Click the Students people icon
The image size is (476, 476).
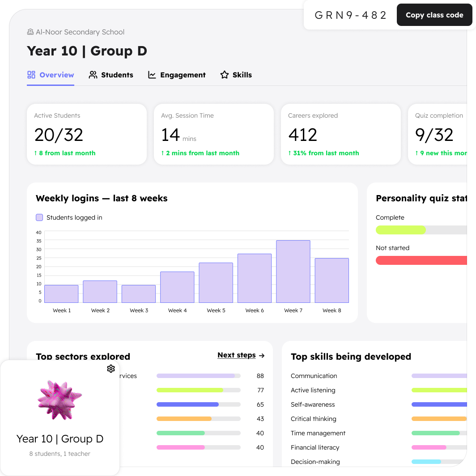93,75
